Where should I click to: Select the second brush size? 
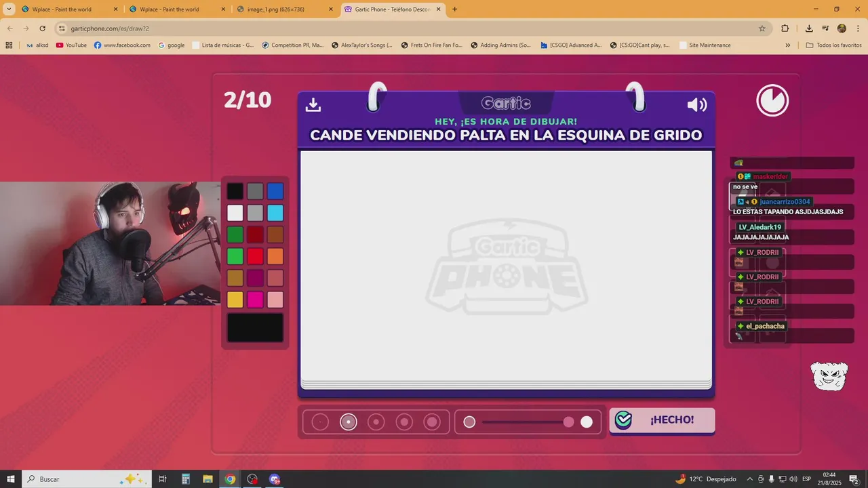(x=349, y=422)
